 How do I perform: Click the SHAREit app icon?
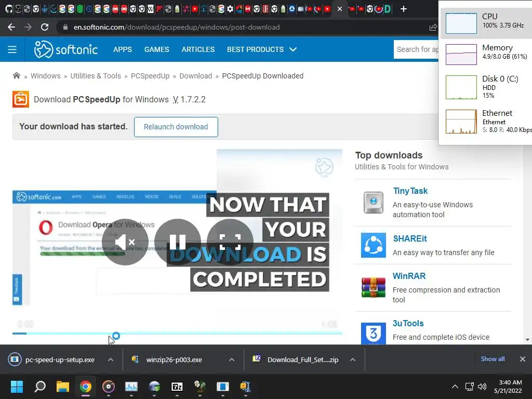coord(373,245)
